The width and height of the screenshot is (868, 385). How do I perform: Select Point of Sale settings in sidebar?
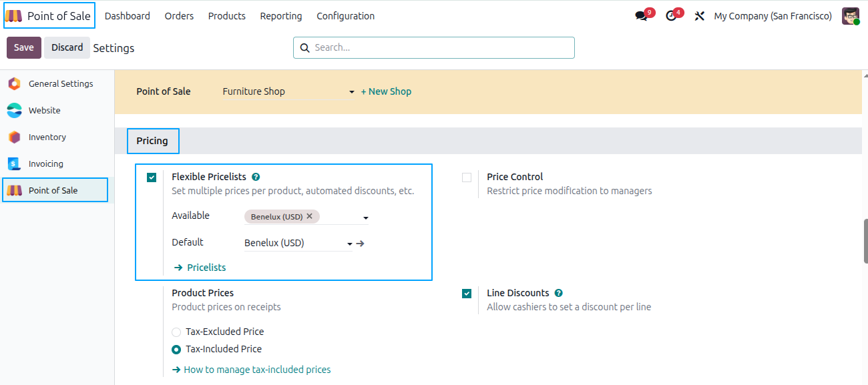(x=55, y=190)
